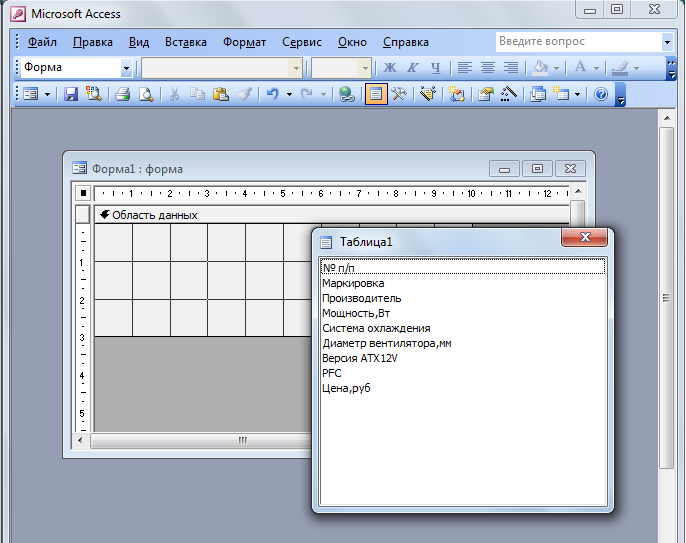Select the Маркировка field

coord(463,283)
